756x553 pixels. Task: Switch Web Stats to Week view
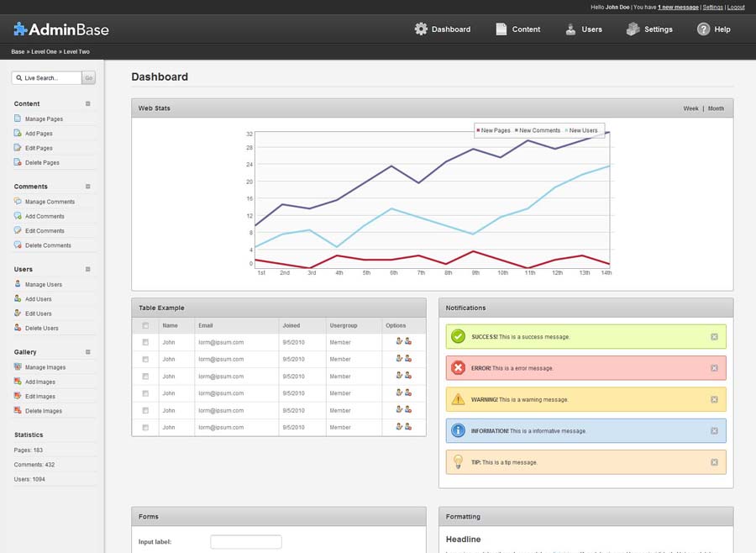coord(690,108)
